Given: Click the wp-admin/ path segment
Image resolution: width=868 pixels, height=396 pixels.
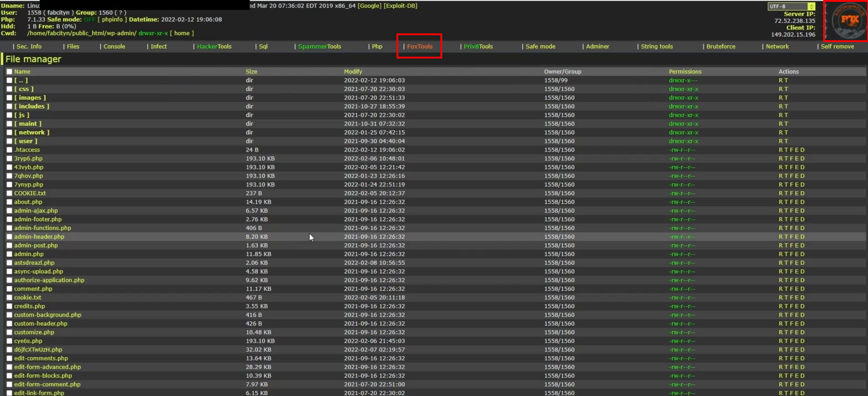Looking at the screenshot, I should click(x=121, y=33).
